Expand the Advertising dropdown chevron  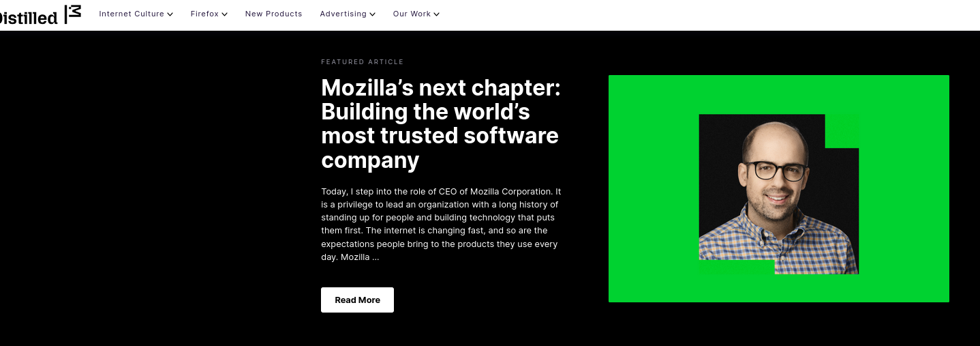373,14
